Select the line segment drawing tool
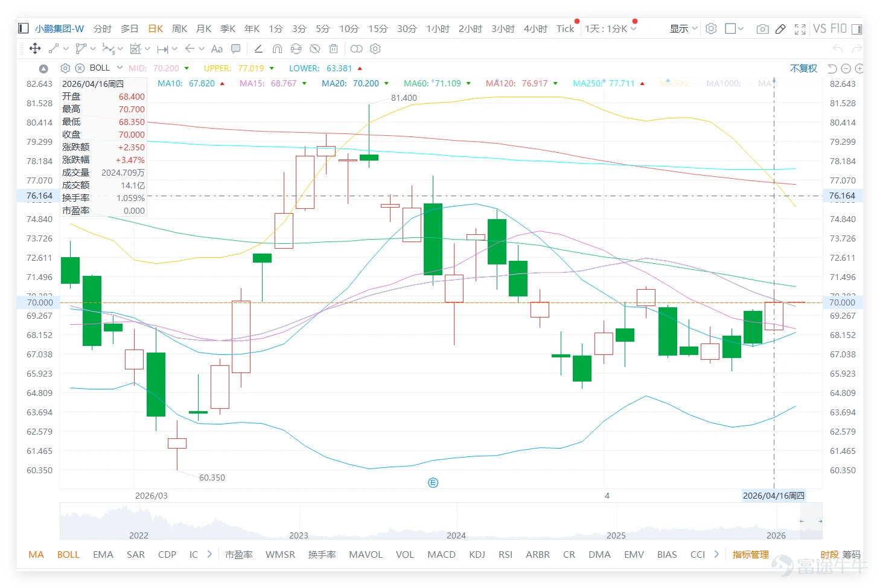This screenshot has width=880, height=588. pos(54,49)
